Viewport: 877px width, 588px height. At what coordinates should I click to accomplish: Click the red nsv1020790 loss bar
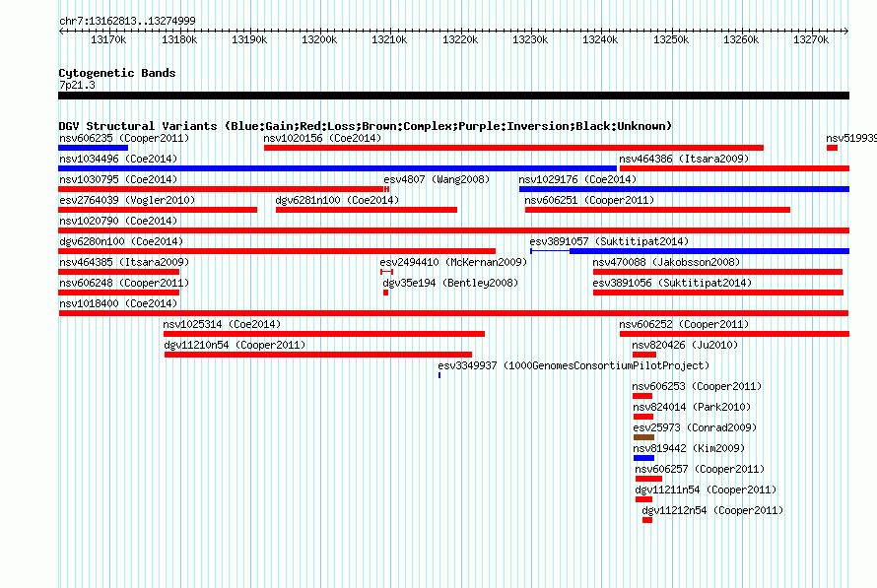[x=453, y=230]
